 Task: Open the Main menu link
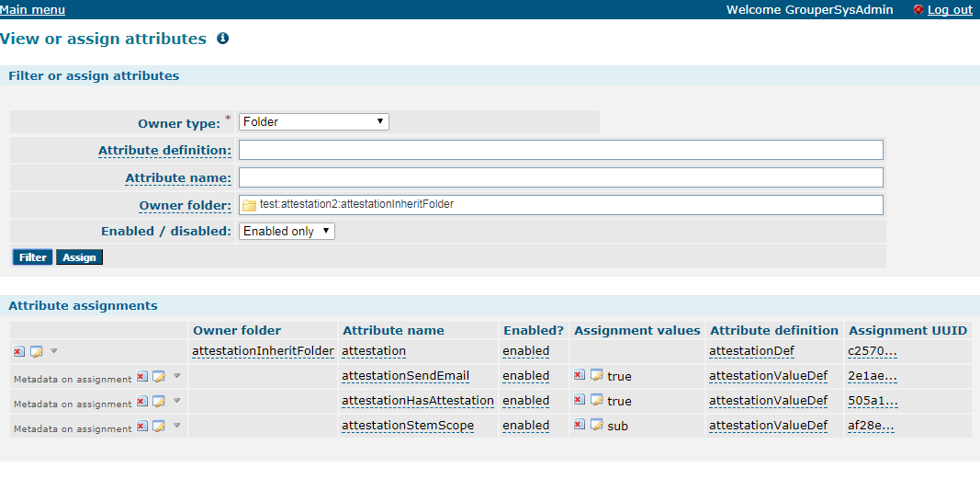tap(32, 9)
